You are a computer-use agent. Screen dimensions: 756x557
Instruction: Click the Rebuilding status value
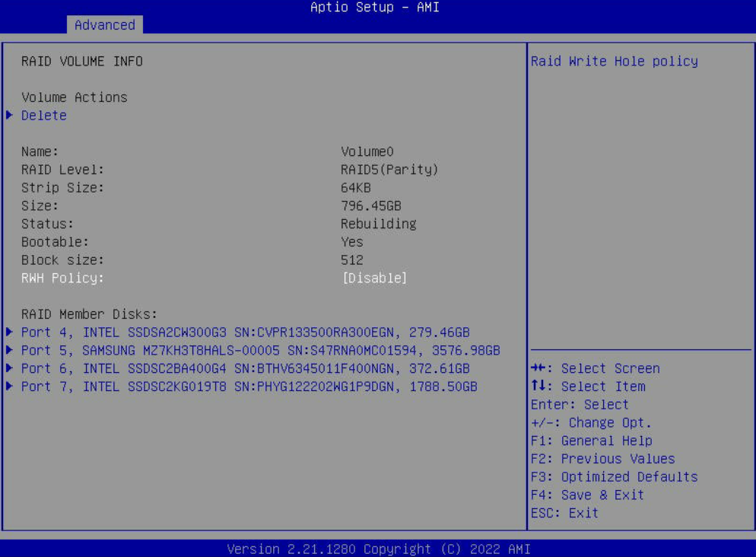pos(379,224)
